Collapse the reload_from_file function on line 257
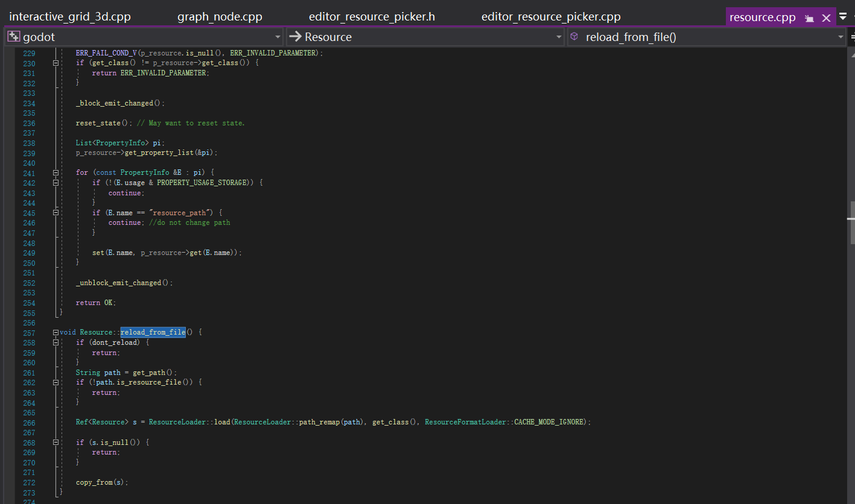The image size is (855, 504). point(56,332)
